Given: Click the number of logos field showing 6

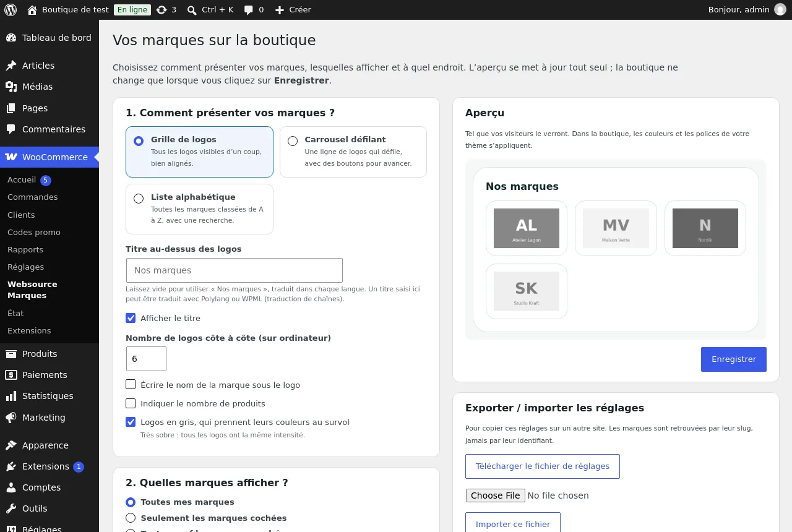Looking at the screenshot, I should tap(147, 359).
